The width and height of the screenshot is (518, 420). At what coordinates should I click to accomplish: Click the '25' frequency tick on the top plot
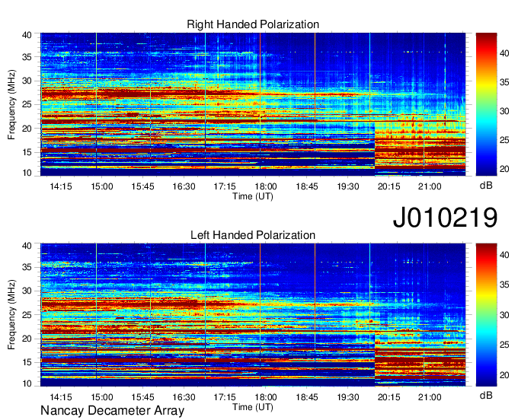coord(27,104)
